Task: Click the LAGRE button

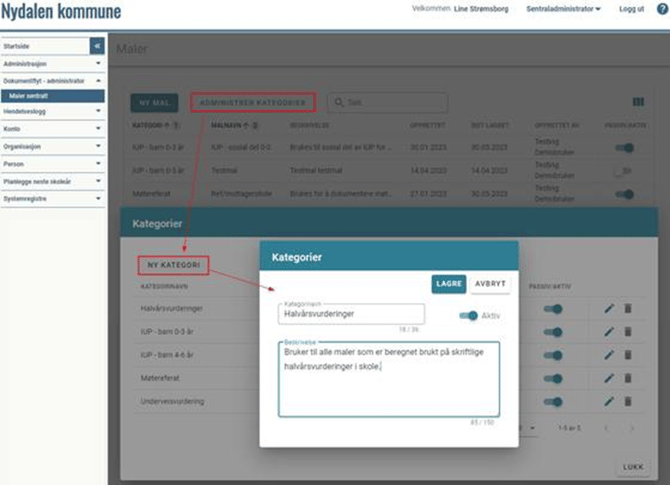Action: (x=449, y=284)
